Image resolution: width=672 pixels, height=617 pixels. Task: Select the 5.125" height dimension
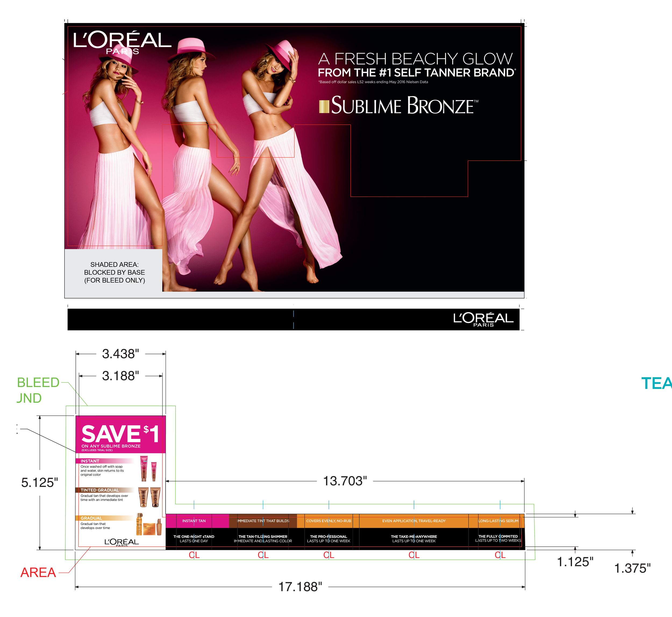pos(39,483)
